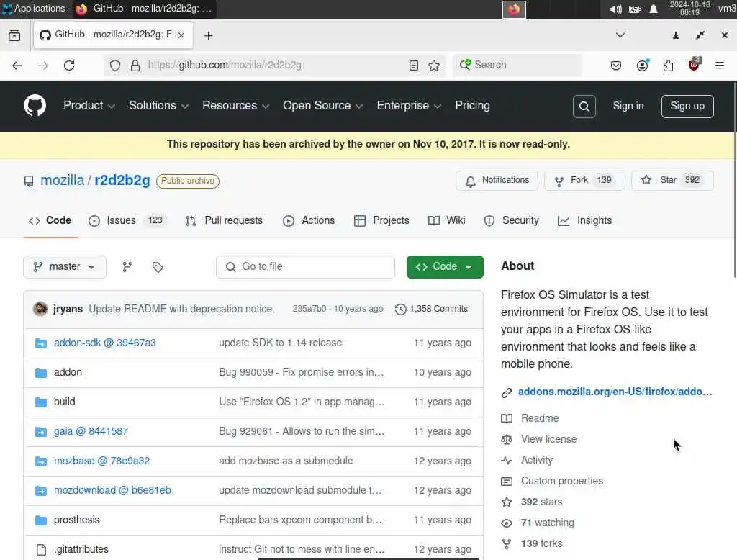Viewport: 737px width, 560px height.
Task: Open Firefox list all tabs chevron
Action: point(620,35)
